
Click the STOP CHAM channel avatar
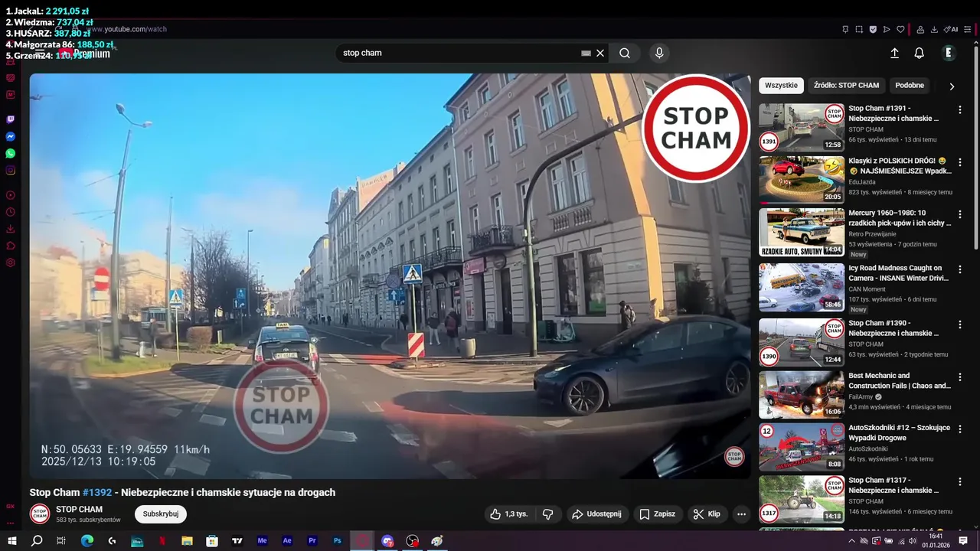coord(40,514)
